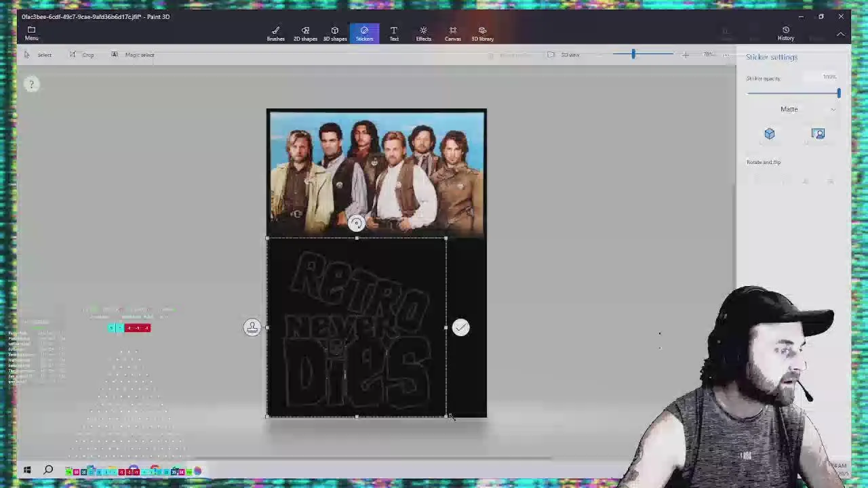Toggle 3D view
The height and width of the screenshot is (488, 868).
(x=564, y=55)
